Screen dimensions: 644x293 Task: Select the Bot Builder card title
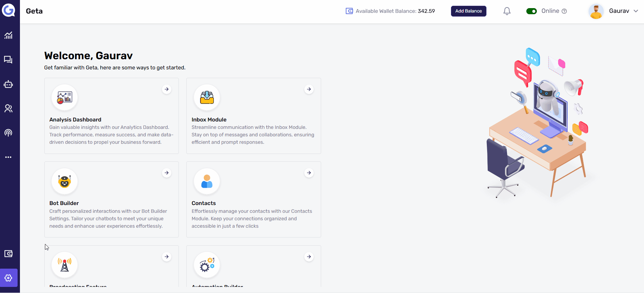coord(64,203)
